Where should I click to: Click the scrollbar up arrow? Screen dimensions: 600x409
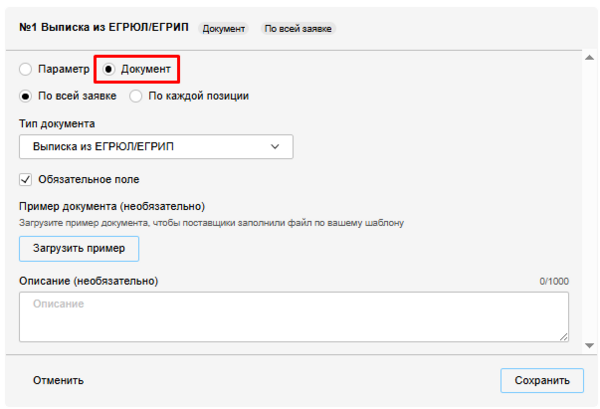pyautogui.click(x=590, y=59)
